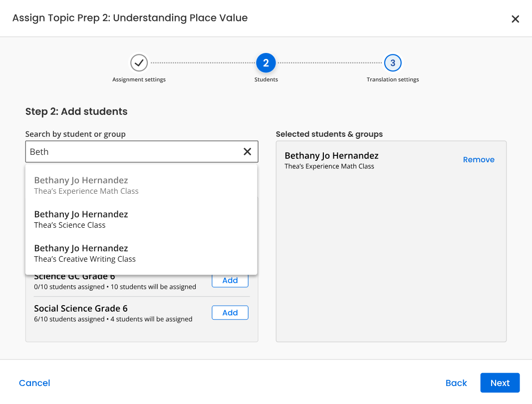Click the "Students" step label

click(x=266, y=79)
